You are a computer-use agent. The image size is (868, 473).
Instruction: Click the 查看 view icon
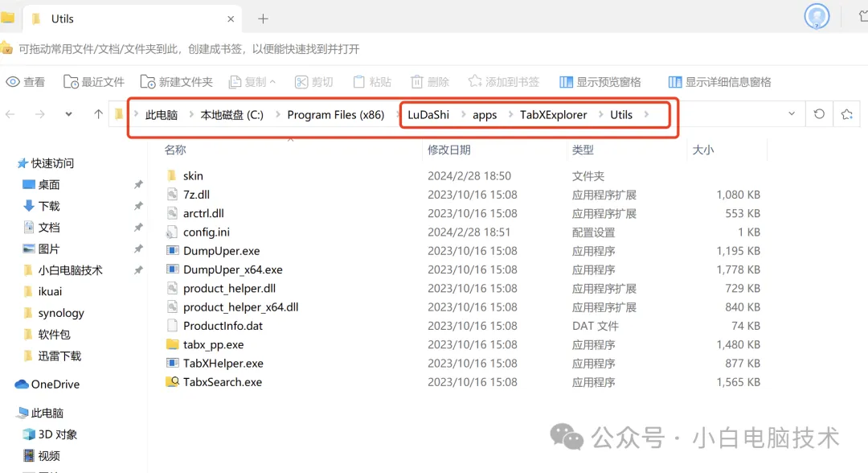13,82
